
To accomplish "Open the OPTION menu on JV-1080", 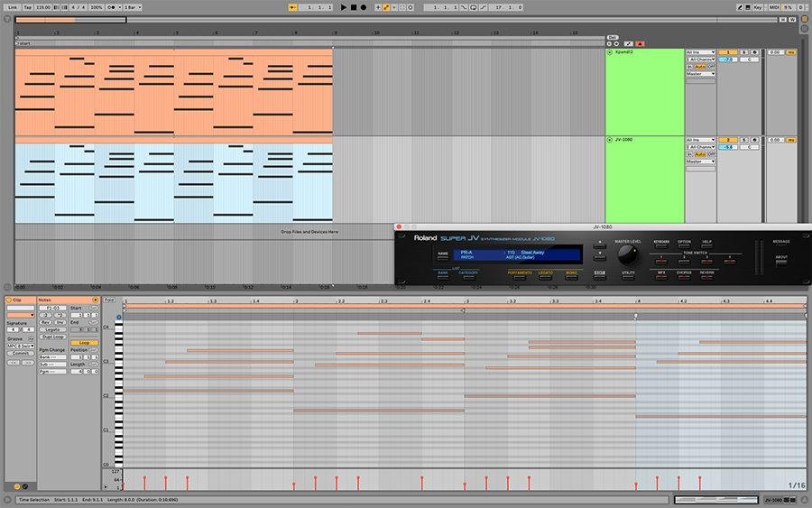I will tap(684, 245).
